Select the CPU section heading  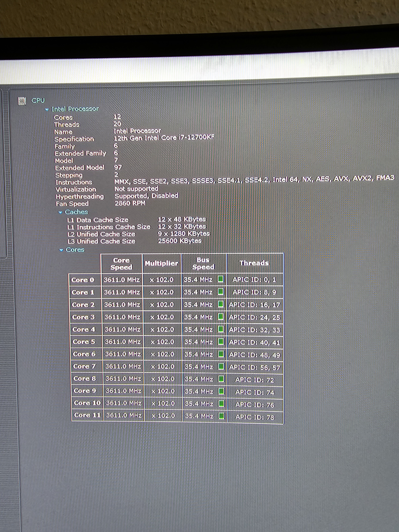click(x=38, y=100)
